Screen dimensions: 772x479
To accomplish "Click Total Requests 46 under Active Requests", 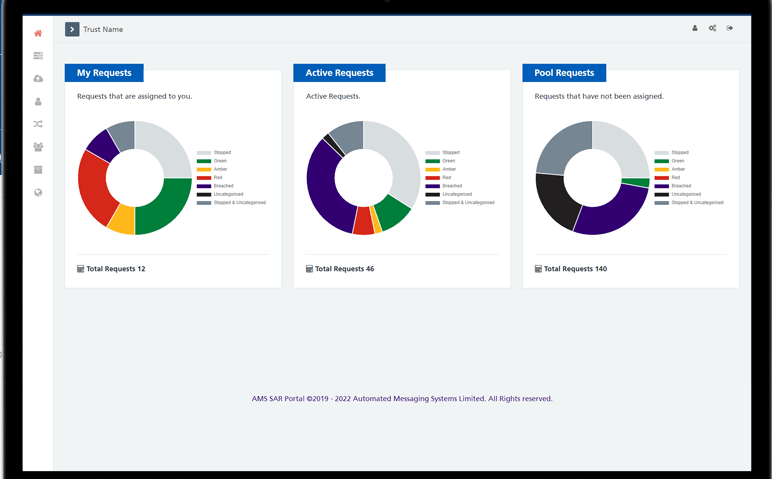I will (340, 269).
